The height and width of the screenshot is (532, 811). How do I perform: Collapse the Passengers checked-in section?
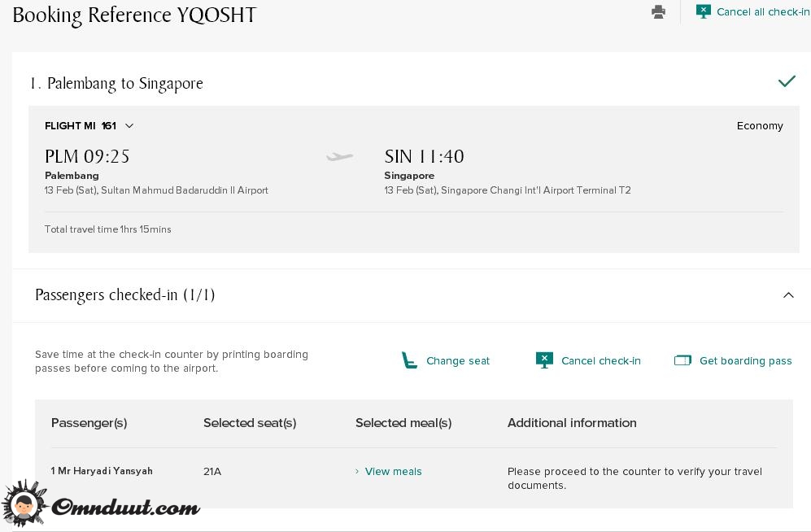click(x=788, y=295)
